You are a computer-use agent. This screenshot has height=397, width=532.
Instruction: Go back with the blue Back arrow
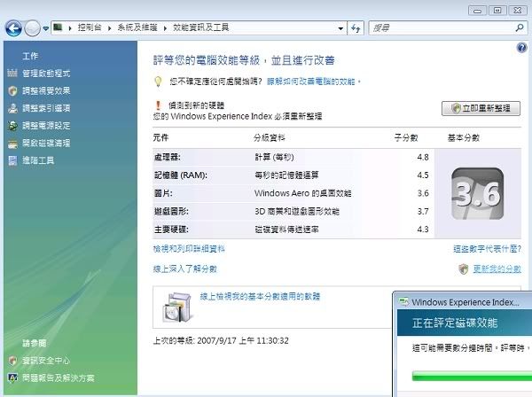click(13, 28)
